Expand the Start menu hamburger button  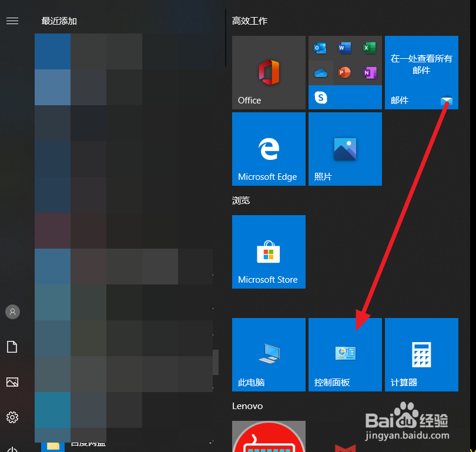tap(12, 21)
